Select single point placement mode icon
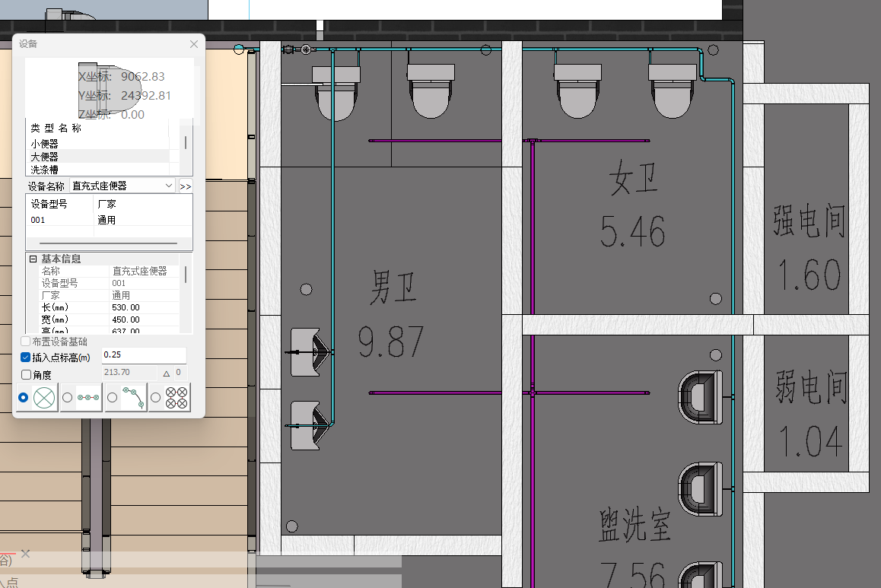 (45, 397)
